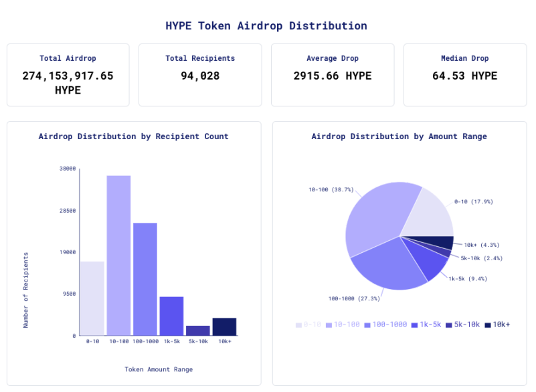Select the 0-10 legend swatch below the pie chart
The height and width of the screenshot is (392, 536).
(298, 324)
